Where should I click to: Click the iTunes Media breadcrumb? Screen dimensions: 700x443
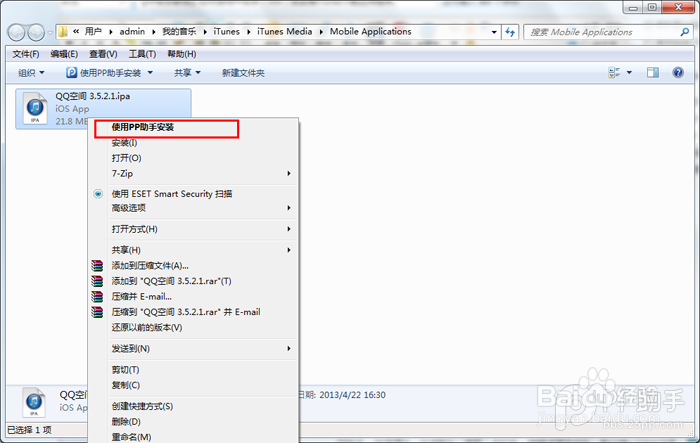coord(285,32)
